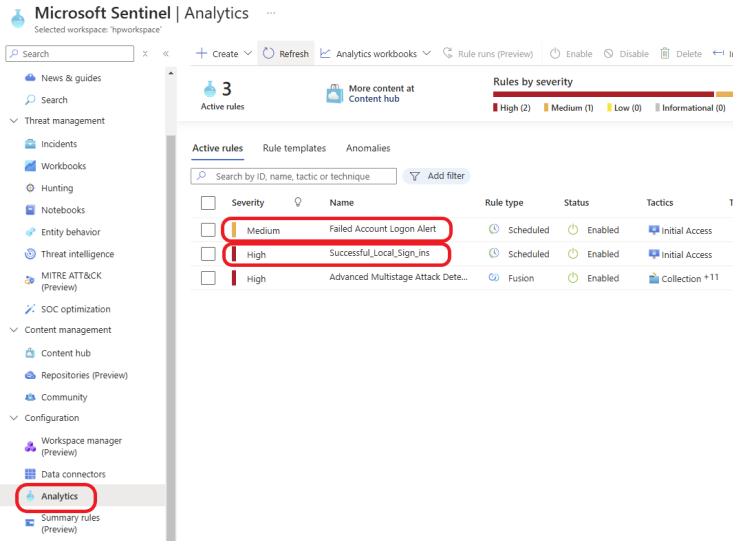Clear the sidebar search with X icon
This screenshot has height=541, width=733.
145,54
